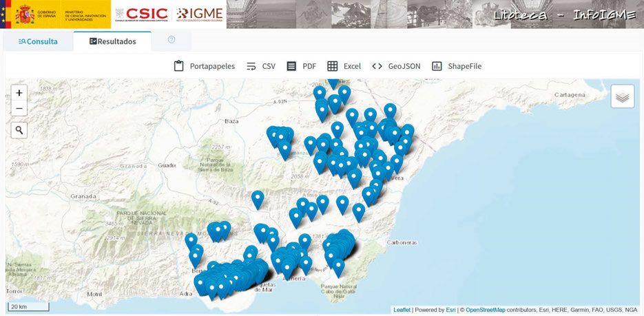Open the map layers control
Screen dimensions: 644x316
pos(622,96)
